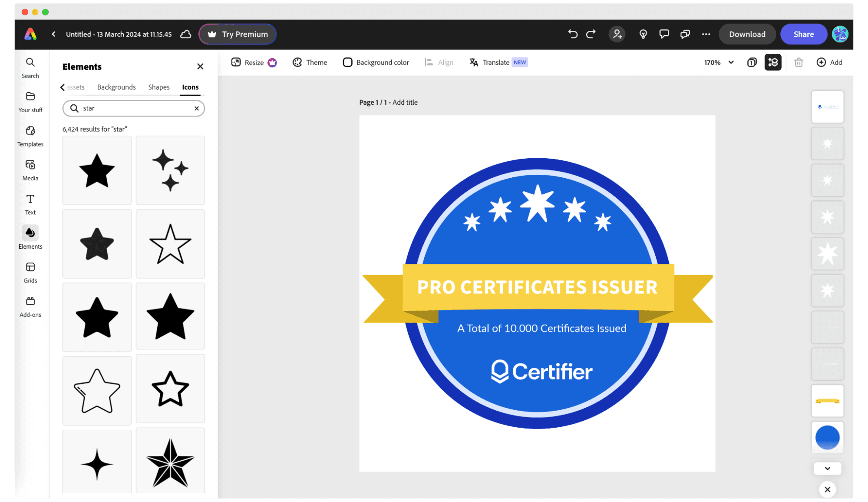
Task: Open the comments speech bubble
Action: [x=664, y=34]
